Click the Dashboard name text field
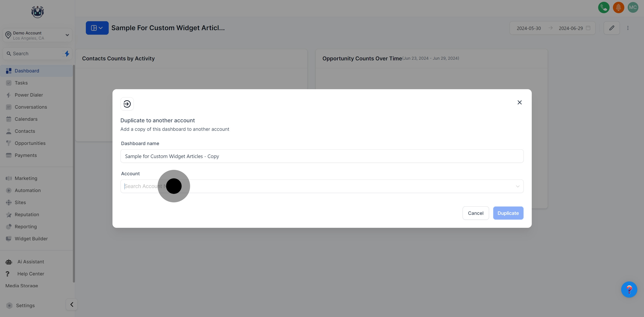 tap(322, 156)
